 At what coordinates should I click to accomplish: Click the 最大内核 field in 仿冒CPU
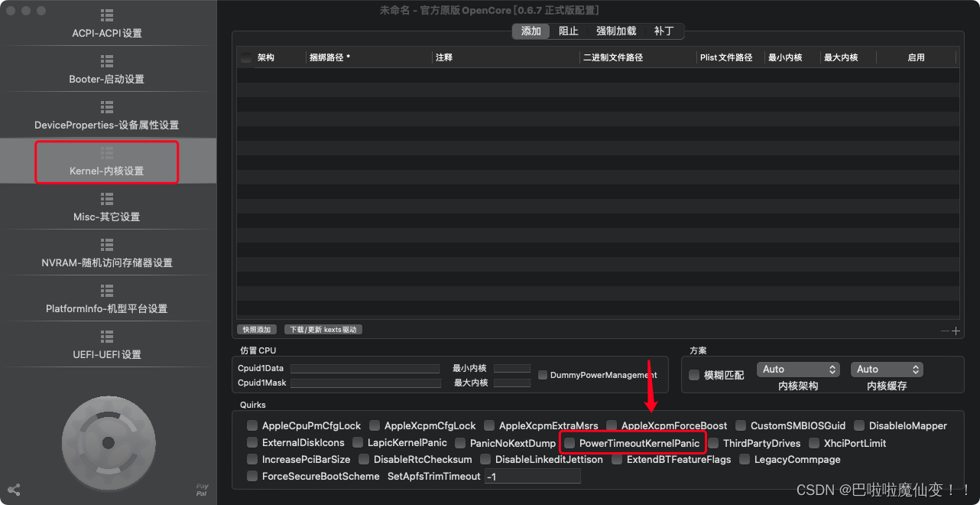click(x=512, y=383)
